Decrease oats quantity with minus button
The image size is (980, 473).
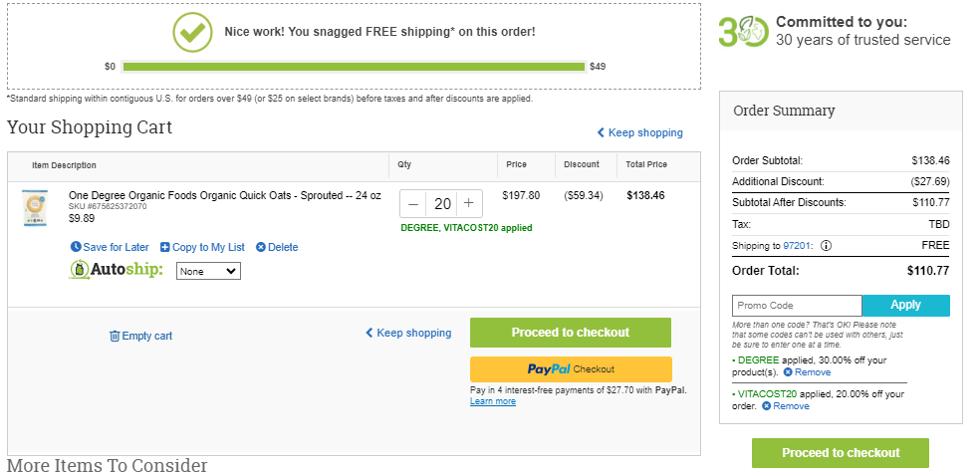413,204
